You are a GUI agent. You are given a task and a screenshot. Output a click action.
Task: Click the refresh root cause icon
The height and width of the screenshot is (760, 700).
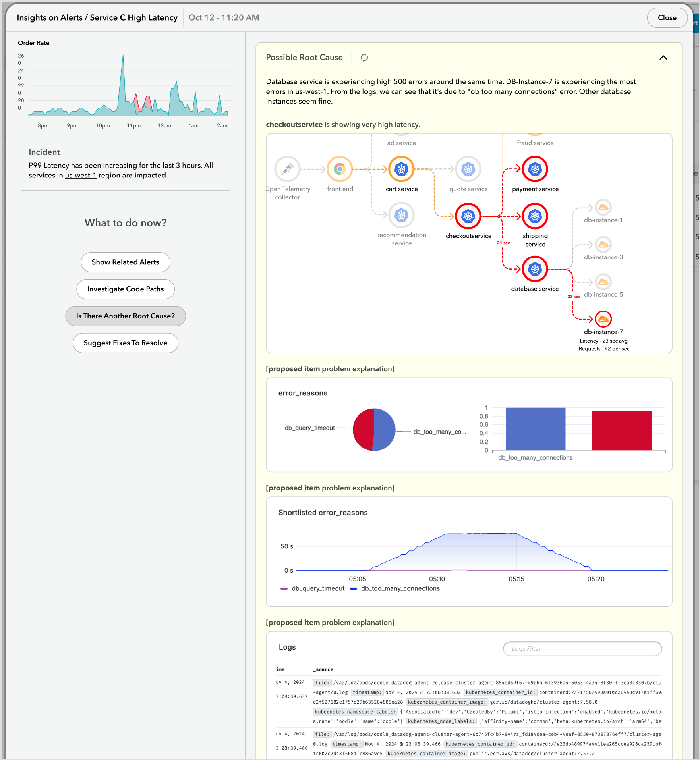click(x=364, y=58)
